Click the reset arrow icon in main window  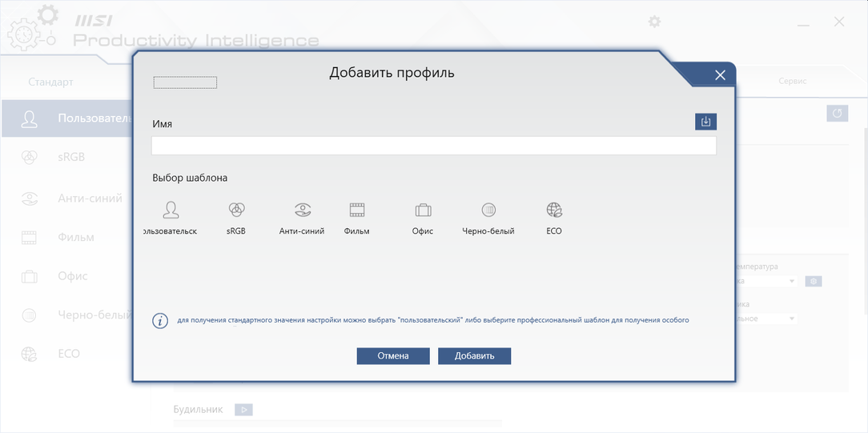tap(837, 114)
